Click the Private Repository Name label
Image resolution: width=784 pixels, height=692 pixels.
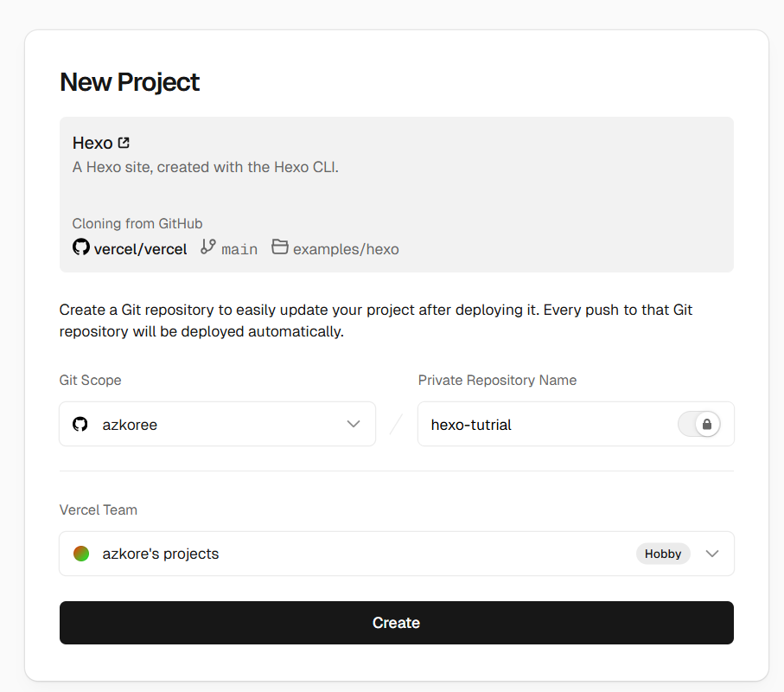click(x=497, y=380)
